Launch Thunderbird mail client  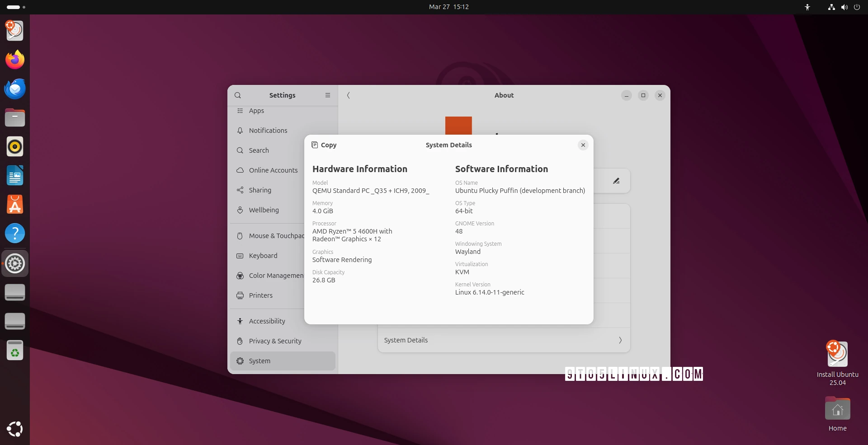click(x=14, y=89)
